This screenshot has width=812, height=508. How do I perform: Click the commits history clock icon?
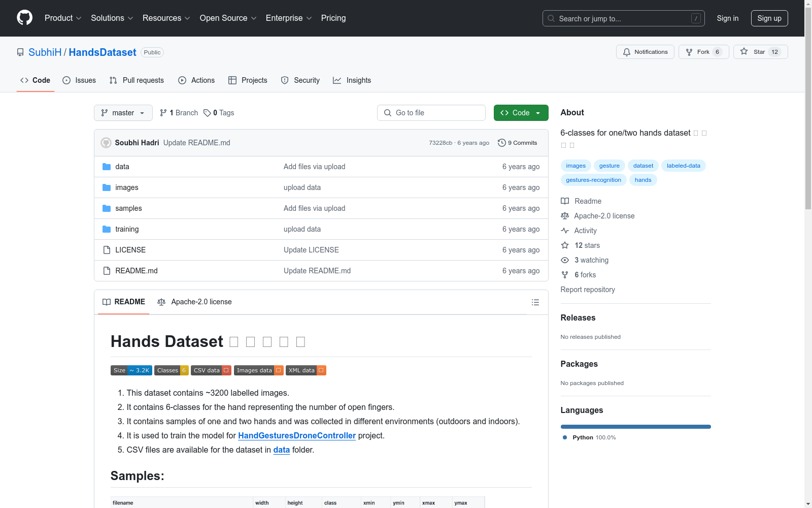(502, 143)
